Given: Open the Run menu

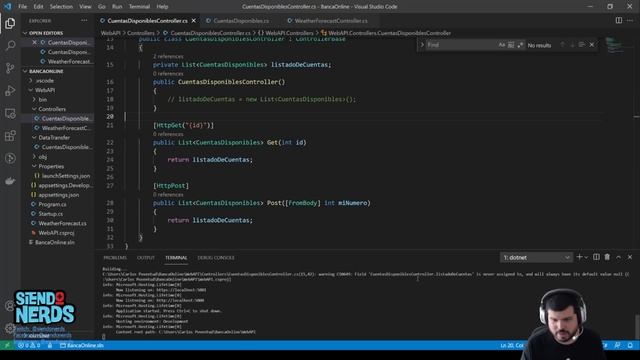Looking at the screenshot, I should [x=117, y=7].
